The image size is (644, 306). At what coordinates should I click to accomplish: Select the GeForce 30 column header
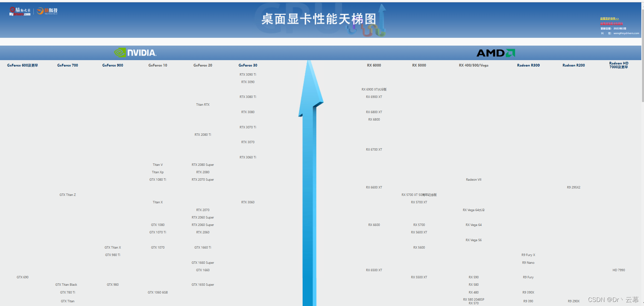248,65
